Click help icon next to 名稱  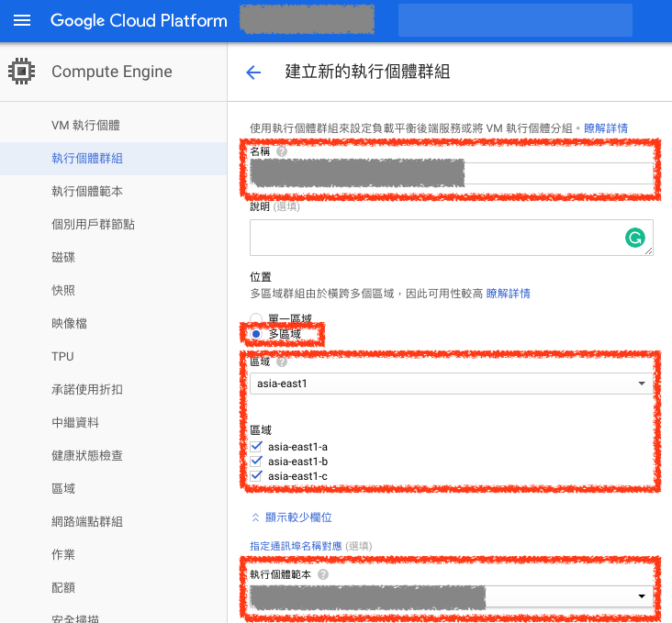point(282,151)
